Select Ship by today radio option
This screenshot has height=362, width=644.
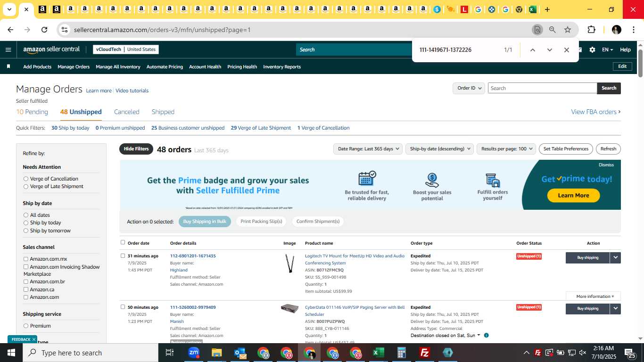pyautogui.click(x=26, y=223)
